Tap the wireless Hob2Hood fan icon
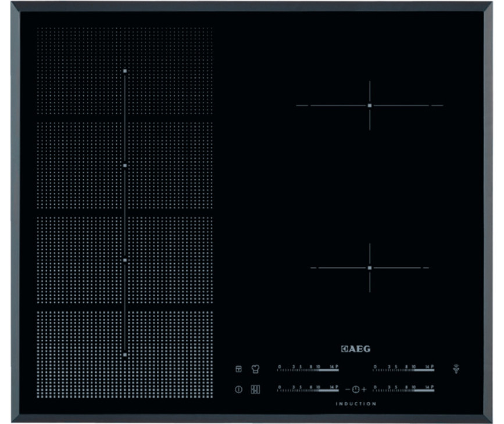 (x=456, y=369)
